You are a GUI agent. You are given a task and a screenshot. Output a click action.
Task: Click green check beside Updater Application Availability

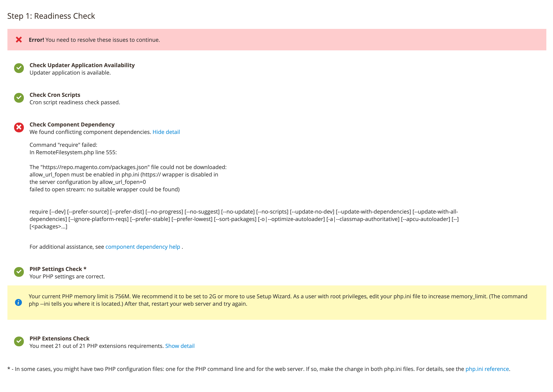point(19,68)
